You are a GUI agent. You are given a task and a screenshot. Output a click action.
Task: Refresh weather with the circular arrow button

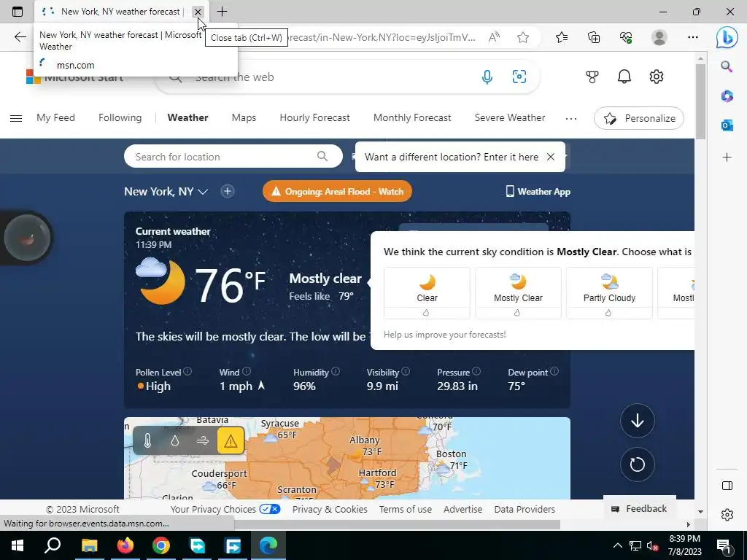(638, 464)
